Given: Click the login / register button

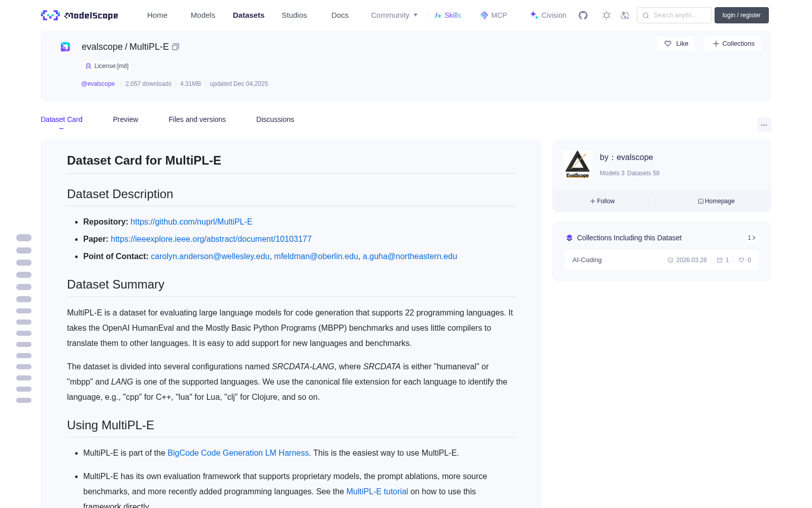Looking at the screenshot, I should (x=741, y=15).
